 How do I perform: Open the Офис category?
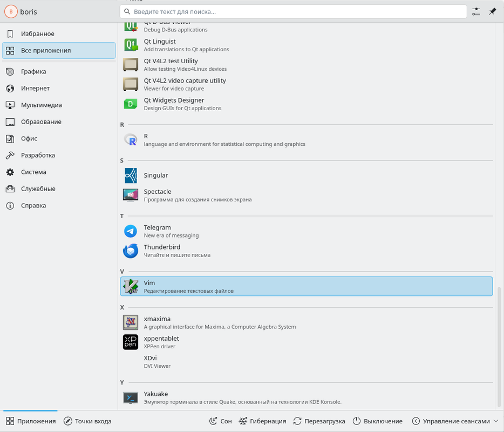[x=59, y=138]
